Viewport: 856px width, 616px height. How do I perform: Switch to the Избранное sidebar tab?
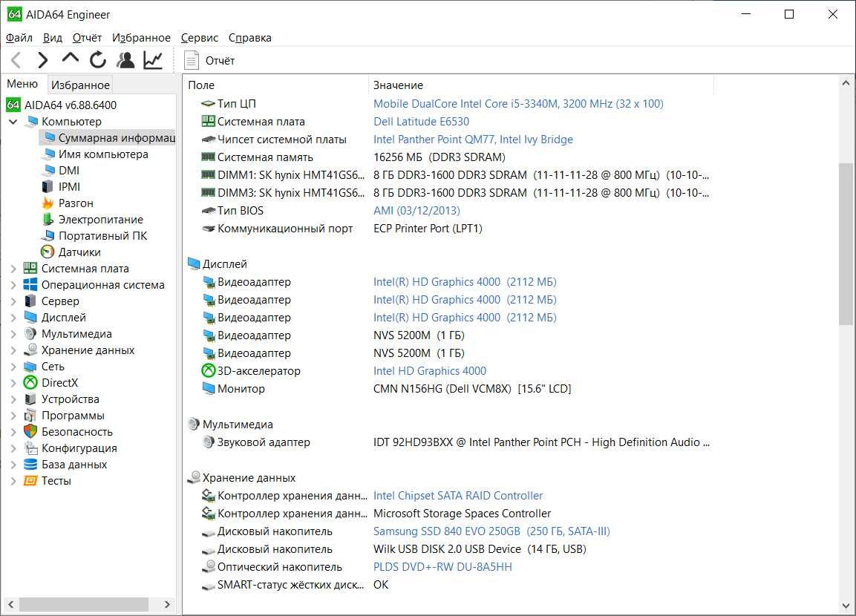80,85
